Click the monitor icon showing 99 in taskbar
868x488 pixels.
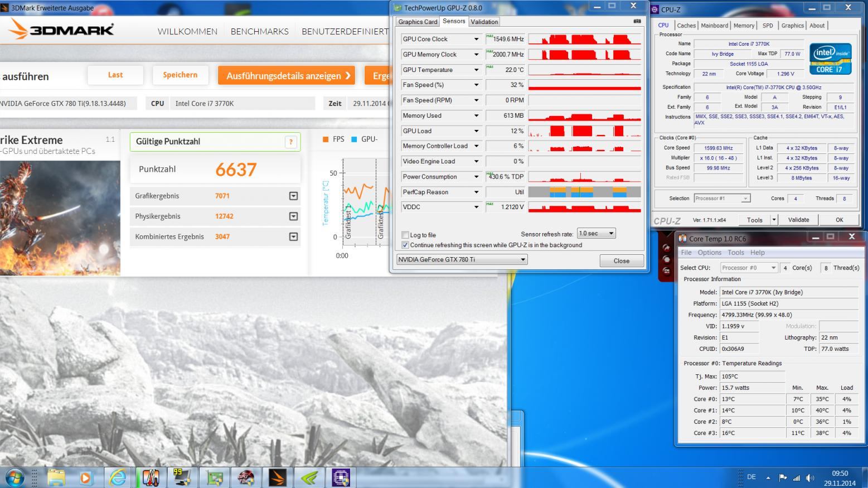[x=182, y=478]
